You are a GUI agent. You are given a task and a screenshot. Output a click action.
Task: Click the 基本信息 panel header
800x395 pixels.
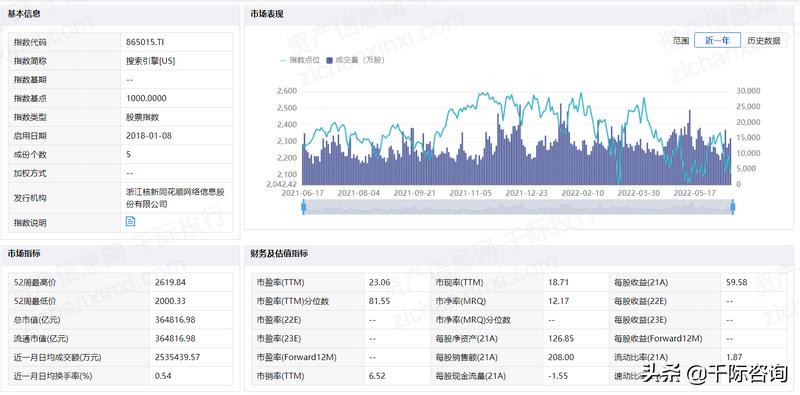click(x=120, y=14)
